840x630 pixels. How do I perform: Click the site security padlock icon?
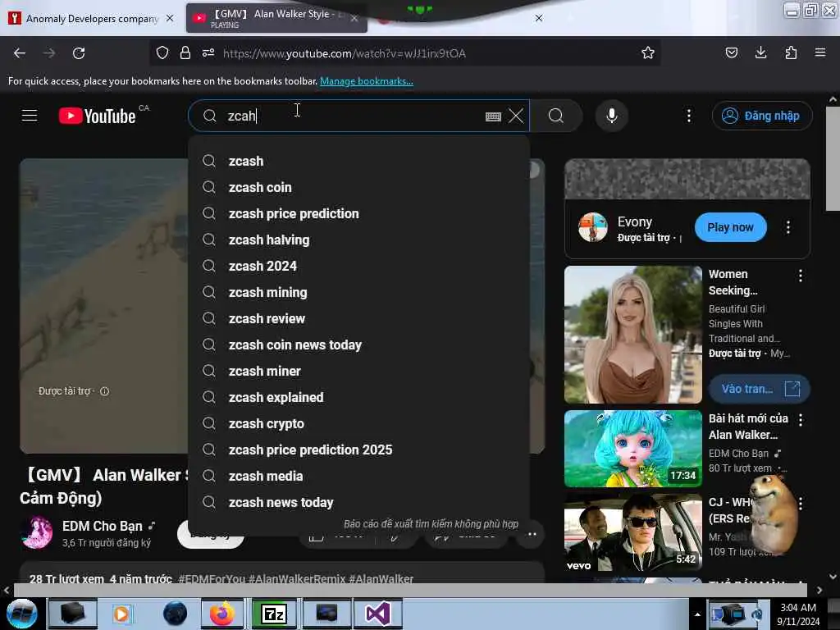185,52
